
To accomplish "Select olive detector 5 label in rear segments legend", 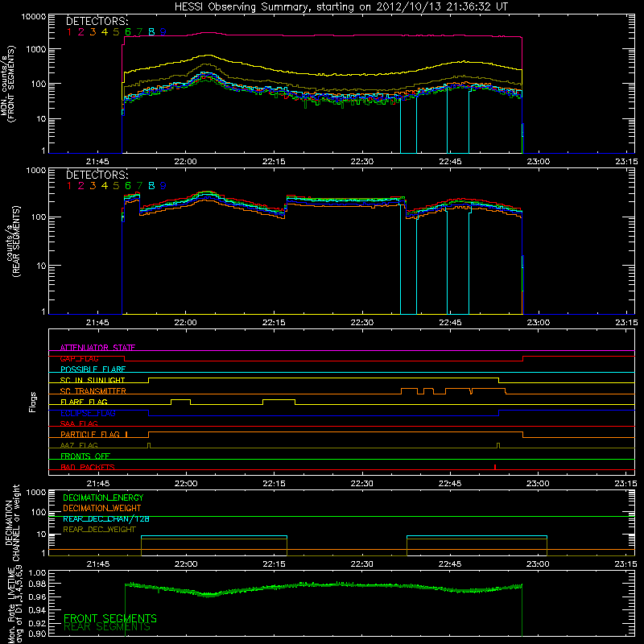I will [x=116, y=186].
